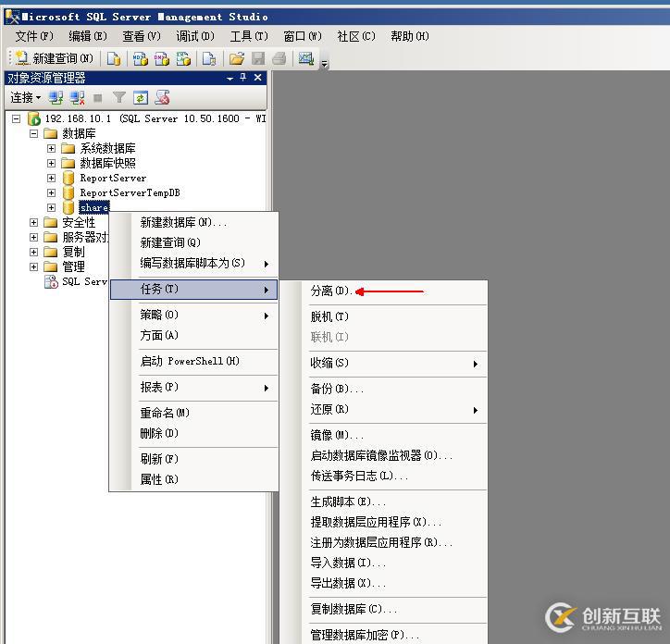670x644 pixels.
Task: Expand the 管理 folder
Action: point(33,267)
